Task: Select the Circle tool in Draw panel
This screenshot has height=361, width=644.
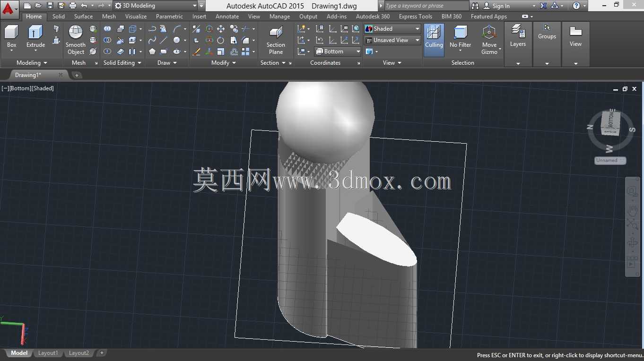Action: coord(176,40)
